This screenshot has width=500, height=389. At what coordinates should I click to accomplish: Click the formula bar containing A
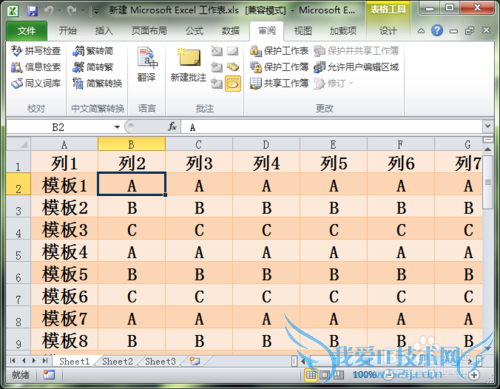point(332,127)
